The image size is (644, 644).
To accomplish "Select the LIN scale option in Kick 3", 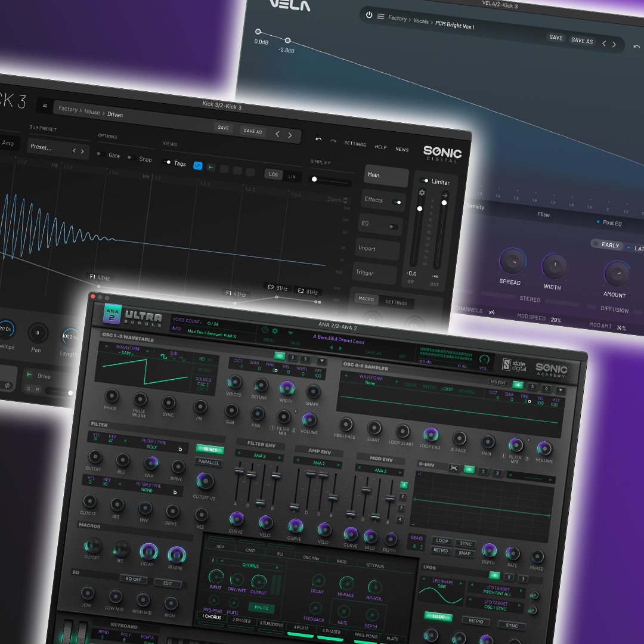I will (x=292, y=177).
